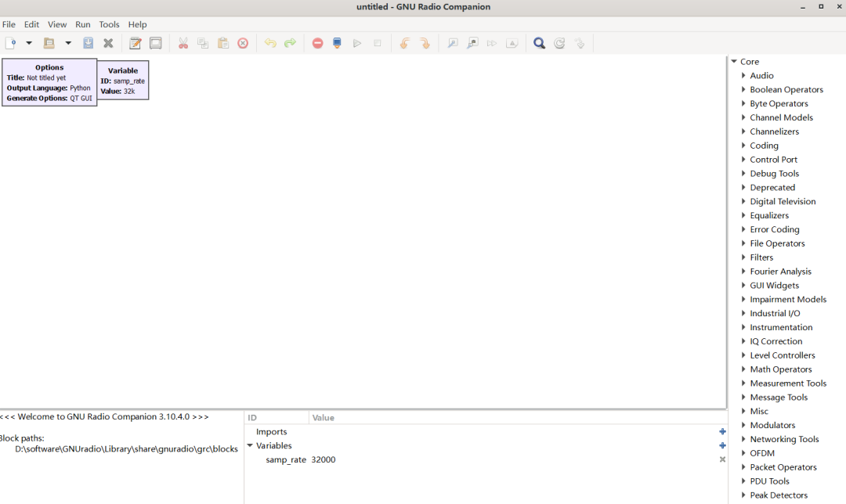Select the OFDM category
The image size is (846, 504).
(762, 453)
